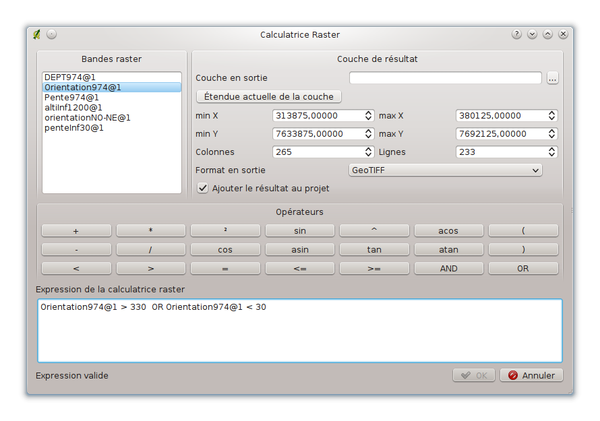
Task: Open the Format en sortie dropdown
Action: point(459,171)
